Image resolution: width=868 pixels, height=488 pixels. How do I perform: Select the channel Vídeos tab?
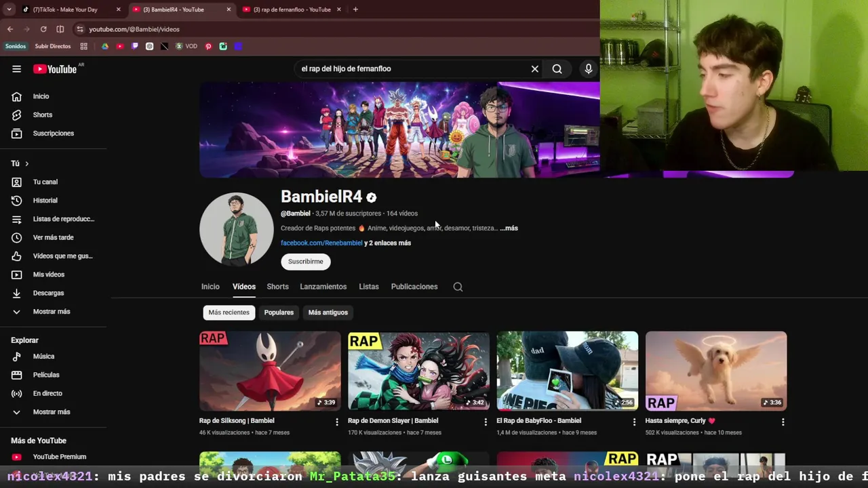tap(244, 287)
